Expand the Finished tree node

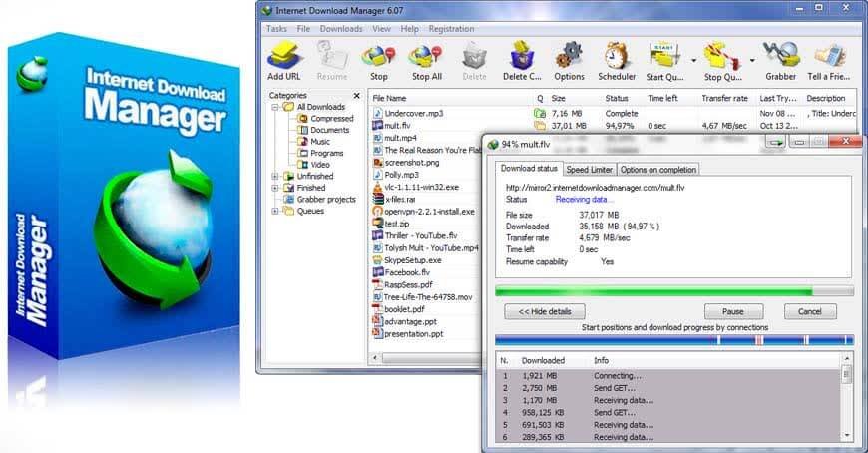(x=275, y=188)
